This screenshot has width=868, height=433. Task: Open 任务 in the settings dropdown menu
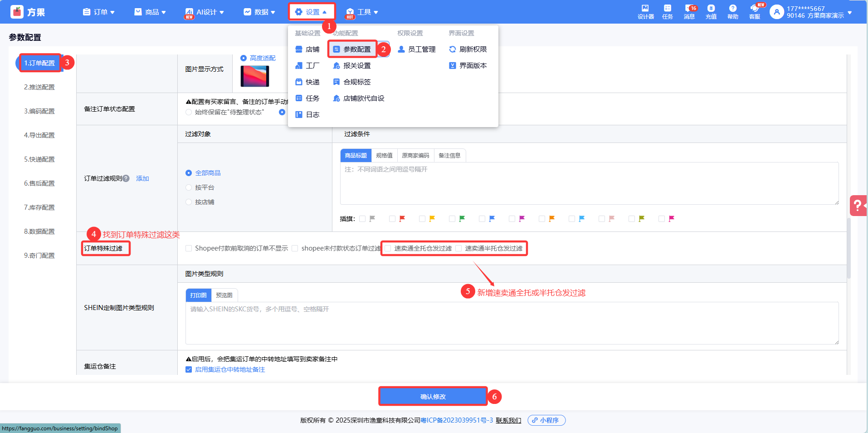click(307, 98)
